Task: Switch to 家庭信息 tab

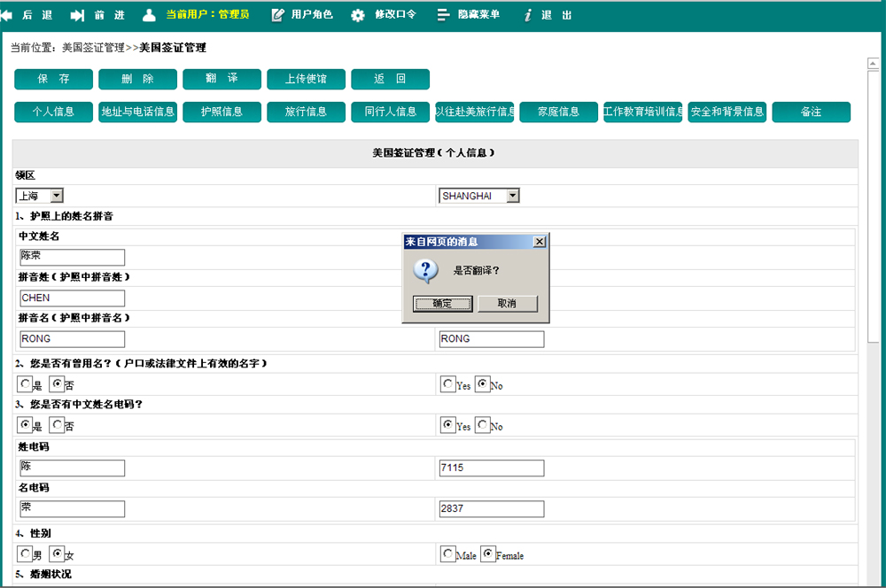Action: point(558,112)
